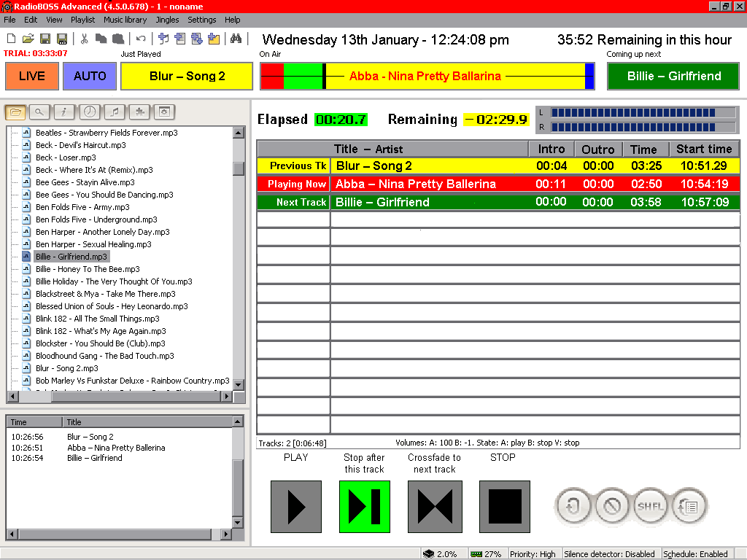
Task: Toggle Stop after this track button
Action: pos(365,507)
